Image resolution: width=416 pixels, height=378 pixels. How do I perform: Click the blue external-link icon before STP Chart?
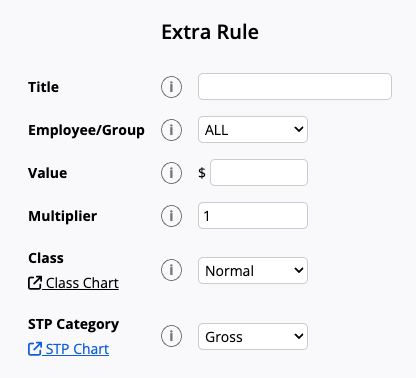point(35,349)
